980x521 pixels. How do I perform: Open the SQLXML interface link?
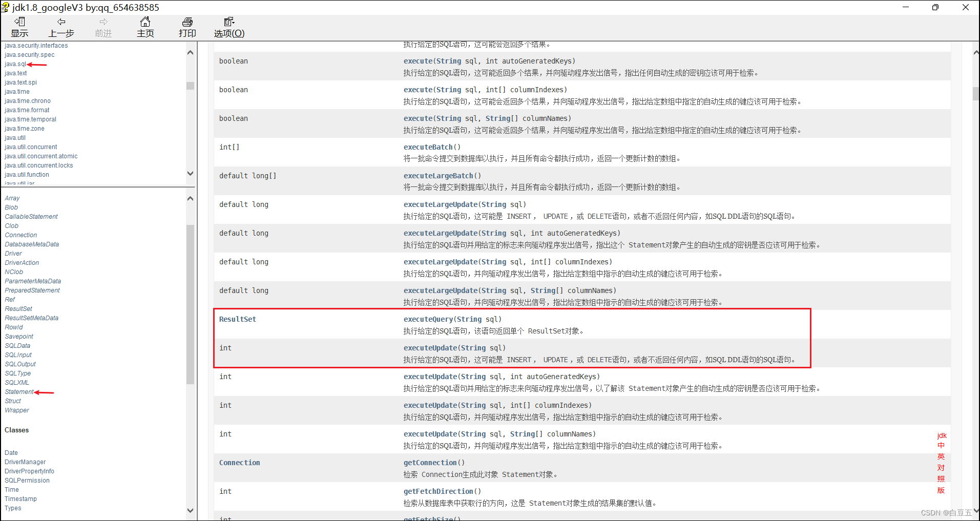coord(17,383)
